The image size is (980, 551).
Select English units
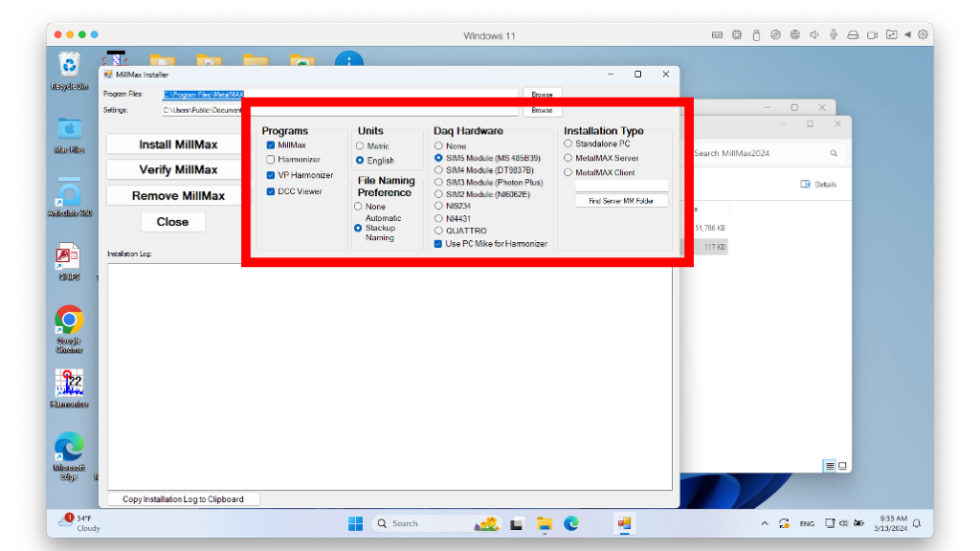point(360,161)
